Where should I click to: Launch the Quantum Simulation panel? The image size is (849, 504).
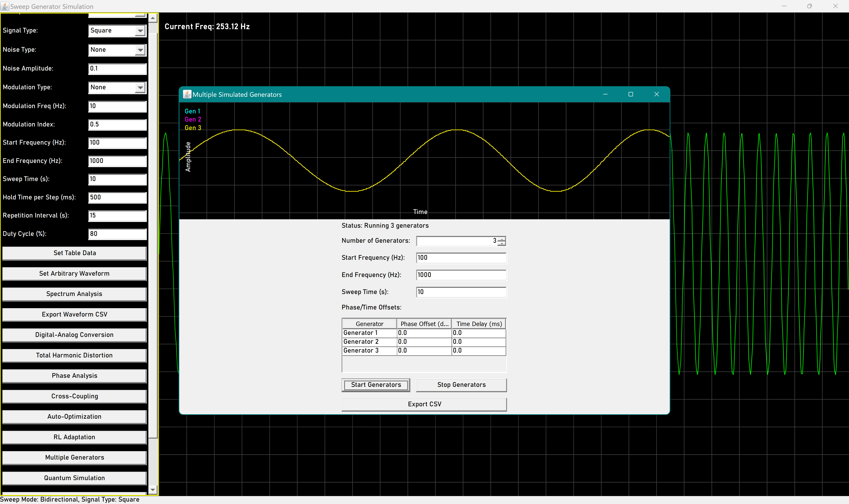coord(74,478)
